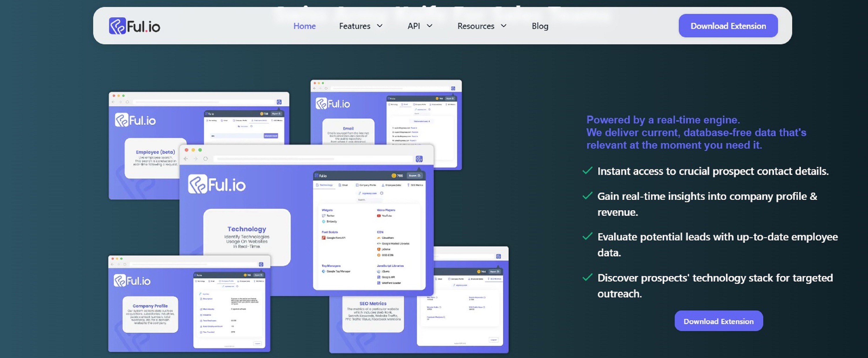Click Download Extension button below feature list
This screenshot has height=358, width=868.
coord(718,321)
